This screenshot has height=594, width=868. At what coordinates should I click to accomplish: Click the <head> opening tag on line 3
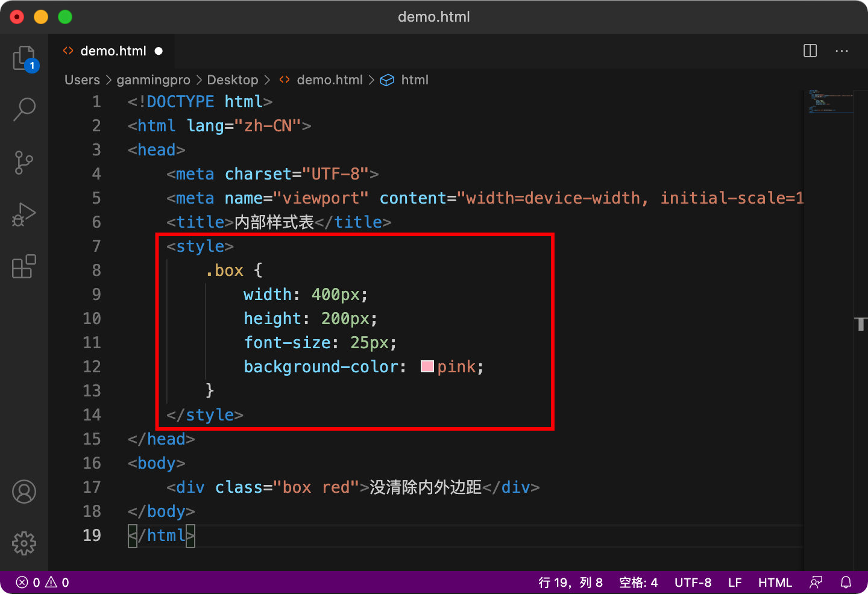pos(157,150)
